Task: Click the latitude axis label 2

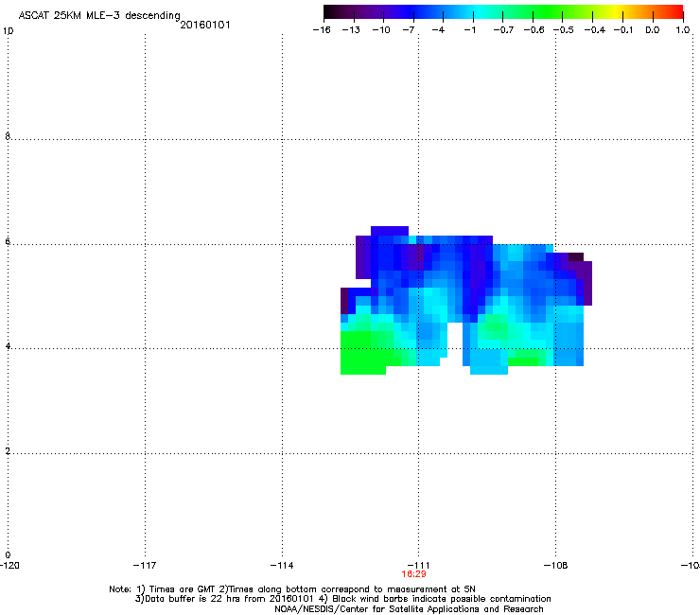Action: pyautogui.click(x=8, y=451)
